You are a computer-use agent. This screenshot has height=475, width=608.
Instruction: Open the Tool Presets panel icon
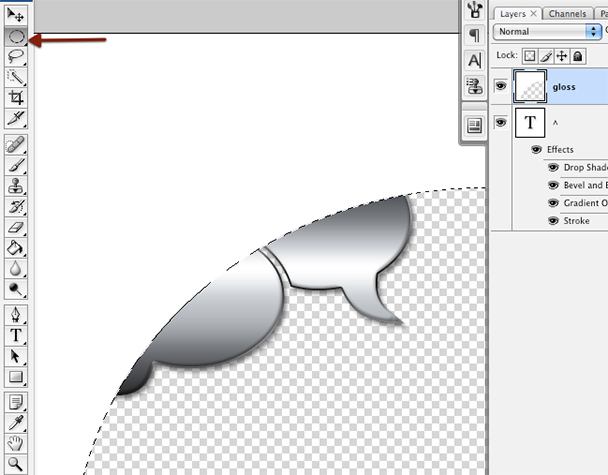pos(475,86)
